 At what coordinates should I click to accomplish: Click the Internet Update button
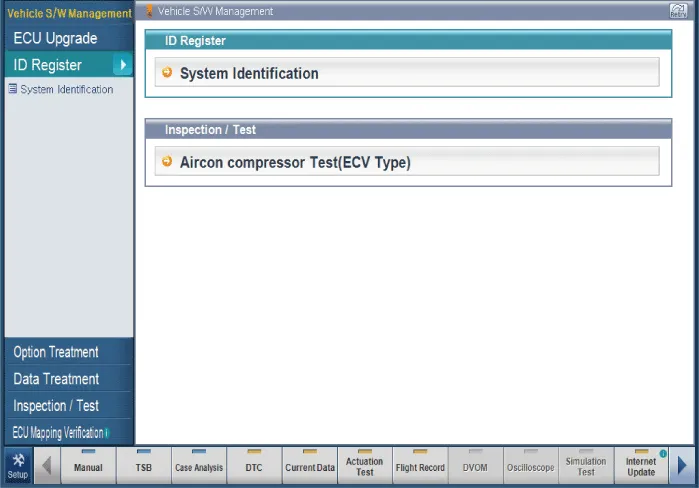coord(641,466)
